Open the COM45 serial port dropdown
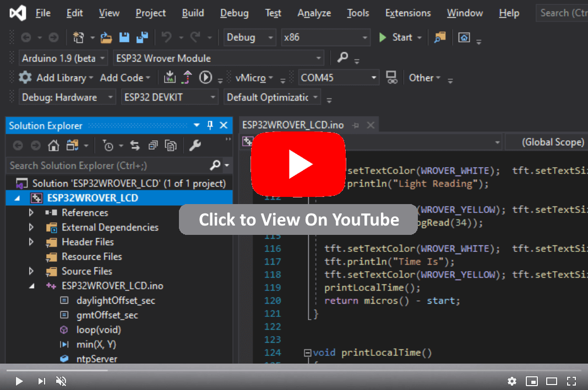This screenshot has height=390, width=588. point(338,78)
